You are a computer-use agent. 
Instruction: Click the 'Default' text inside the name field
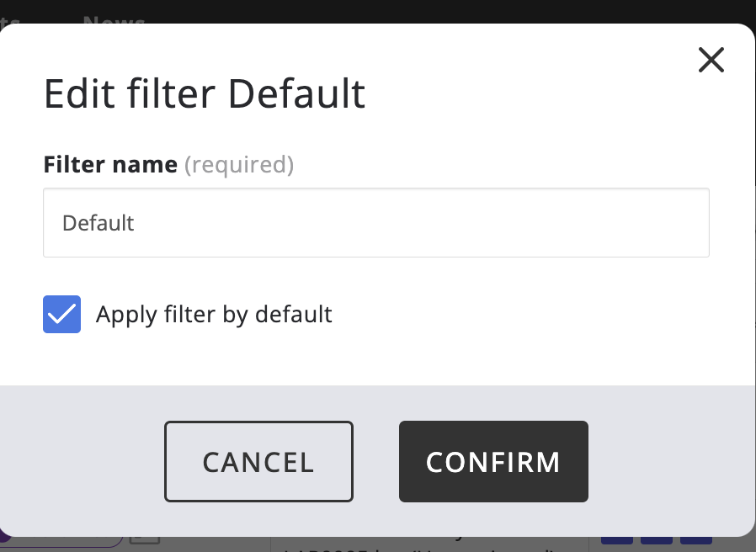98,223
